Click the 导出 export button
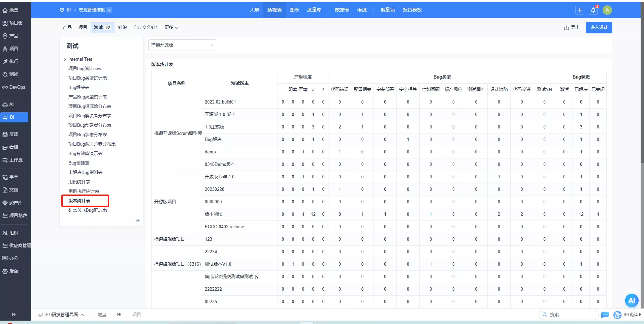Screen dimensions: 644x324 pos(572,28)
